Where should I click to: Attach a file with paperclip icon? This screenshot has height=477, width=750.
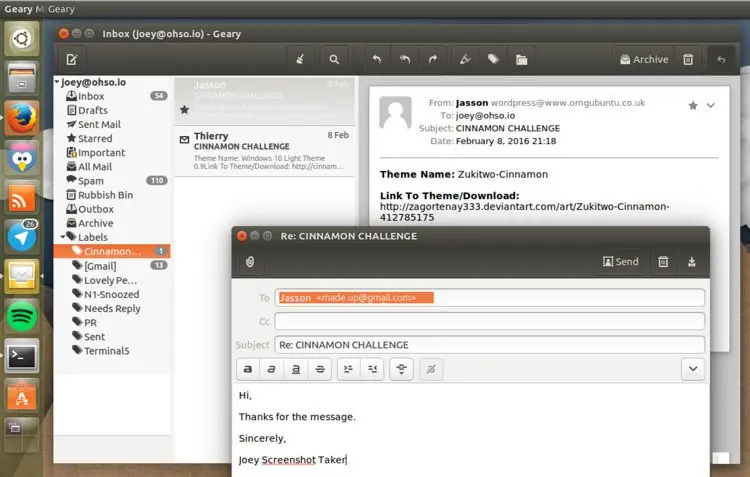(250, 262)
